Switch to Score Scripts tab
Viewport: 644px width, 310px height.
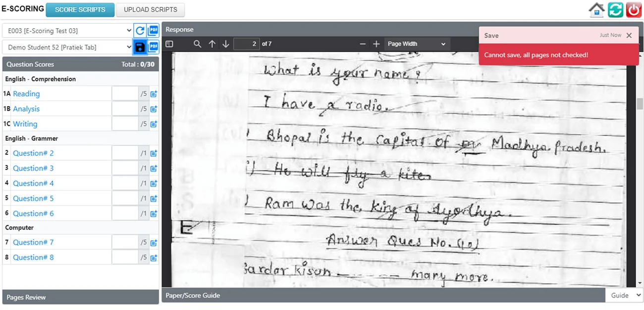[x=80, y=10]
